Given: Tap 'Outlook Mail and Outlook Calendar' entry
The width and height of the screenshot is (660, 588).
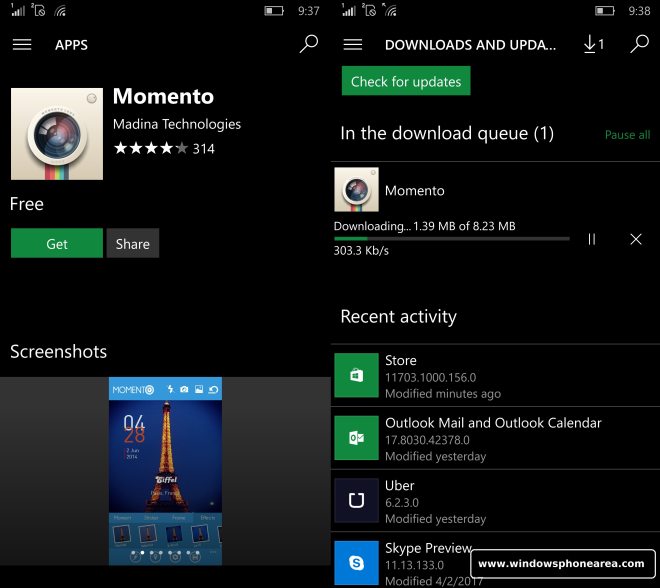Looking at the screenshot, I should 493,423.
